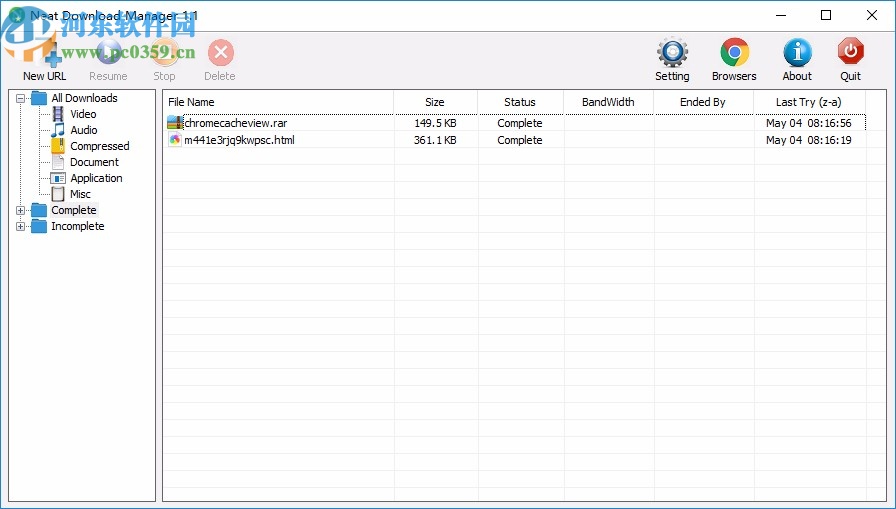Screen dimensions: 896x509
Task: Click the Application window icon
Action: pyautogui.click(x=58, y=178)
